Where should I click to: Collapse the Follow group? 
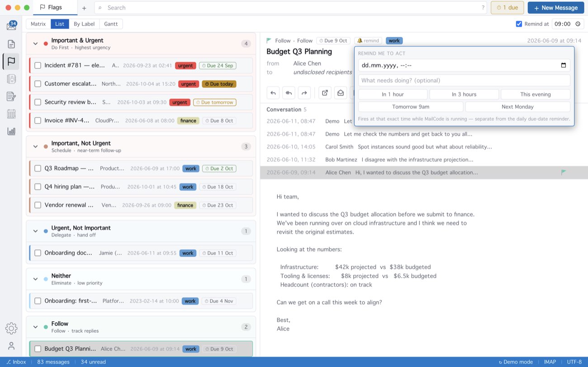point(35,327)
